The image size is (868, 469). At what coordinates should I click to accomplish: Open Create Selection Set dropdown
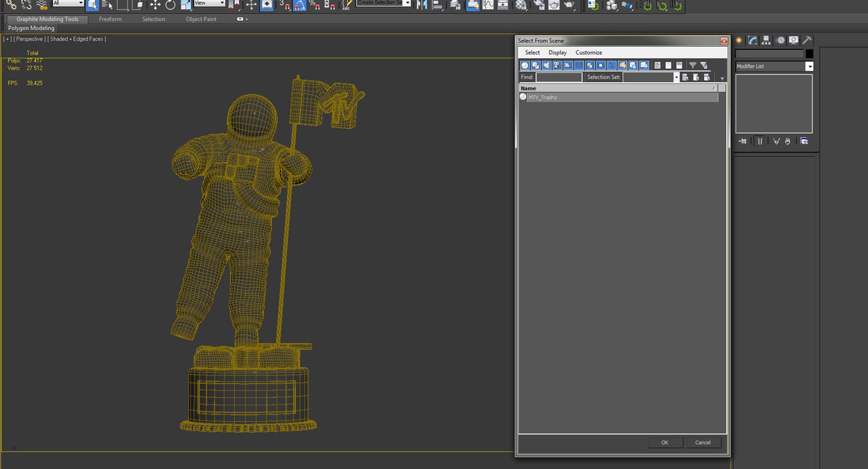407,3
